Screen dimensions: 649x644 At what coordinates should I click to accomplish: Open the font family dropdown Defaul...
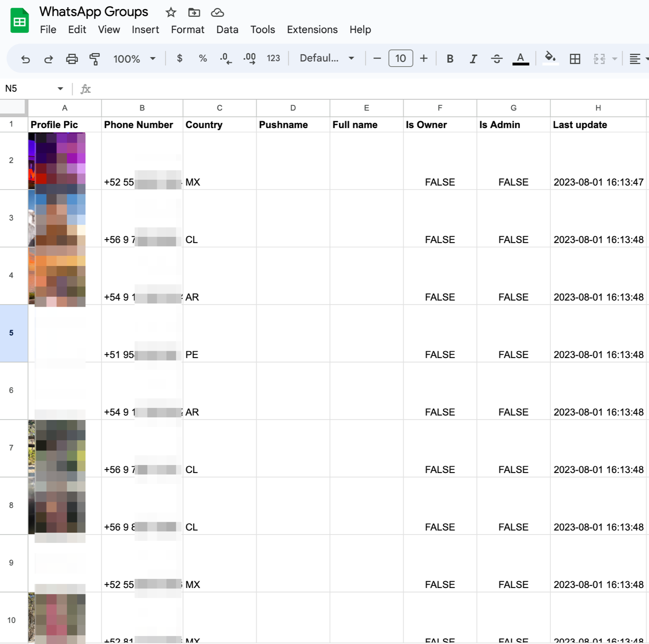click(x=327, y=58)
